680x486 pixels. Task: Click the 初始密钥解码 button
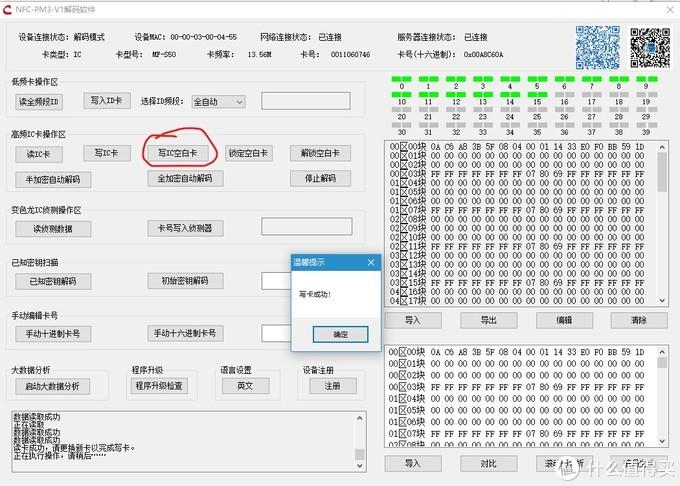[x=185, y=281]
